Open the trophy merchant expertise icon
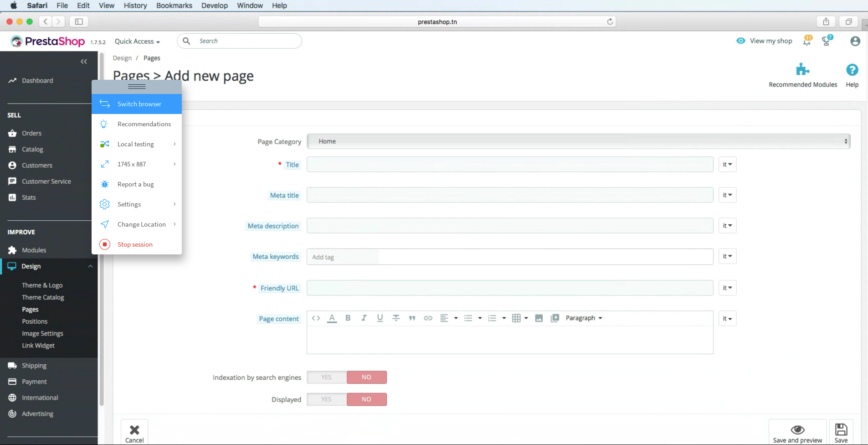 point(827,41)
